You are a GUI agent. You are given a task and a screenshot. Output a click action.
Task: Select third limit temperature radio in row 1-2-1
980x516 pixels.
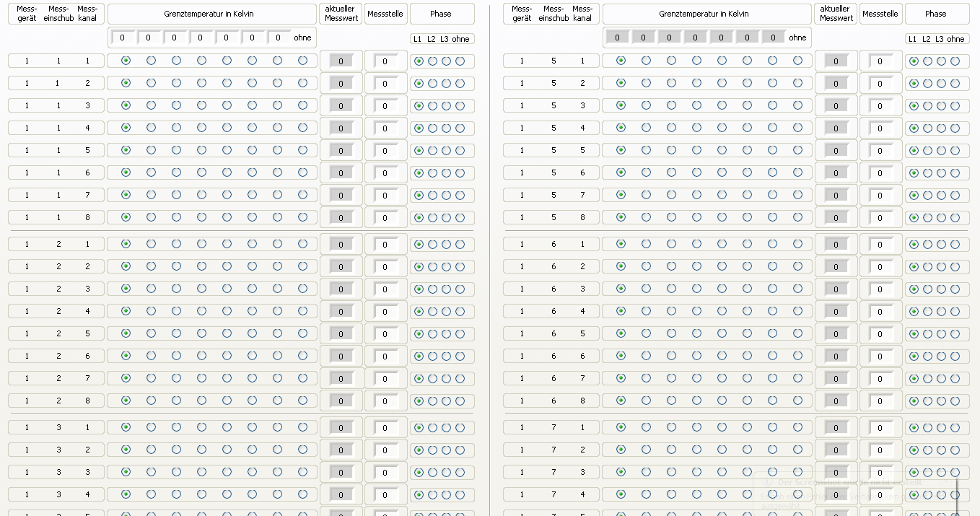pos(176,244)
